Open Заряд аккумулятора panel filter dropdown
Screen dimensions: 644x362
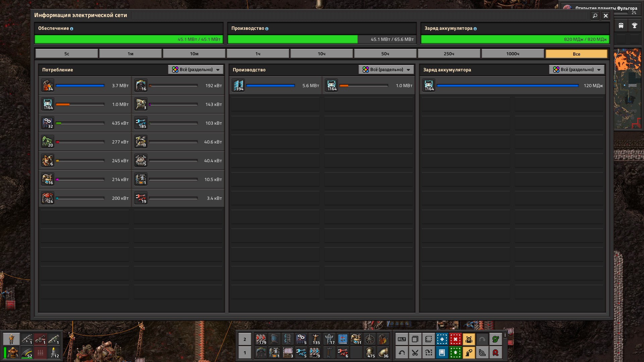pos(577,70)
